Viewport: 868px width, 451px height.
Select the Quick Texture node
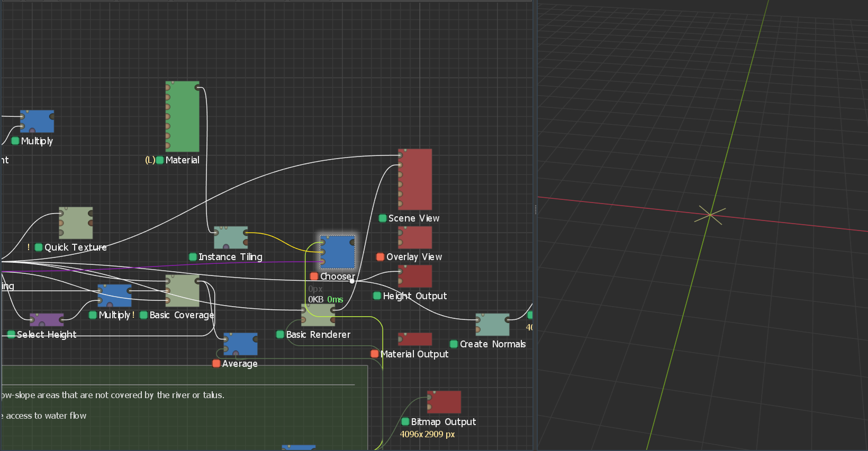[76, 223]
